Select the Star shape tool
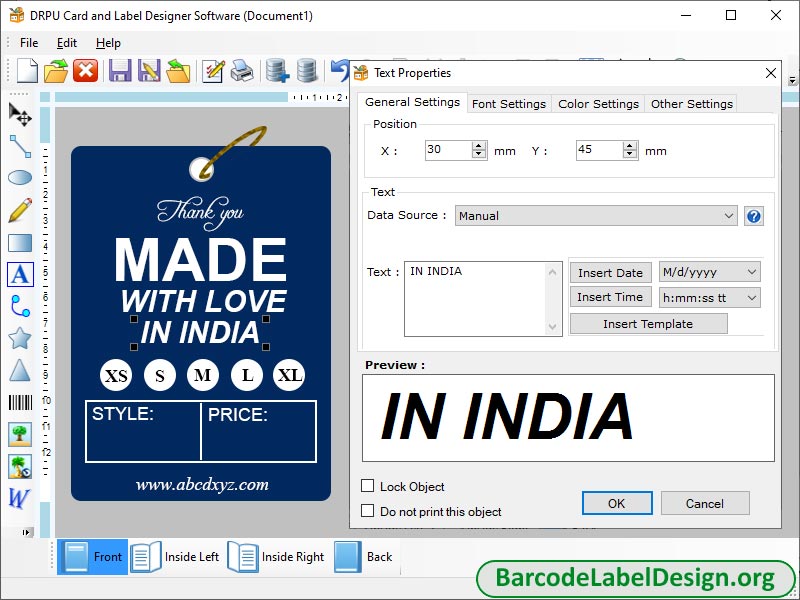Image resolution: width=800 pixels, height=600 pixels. 20,338
